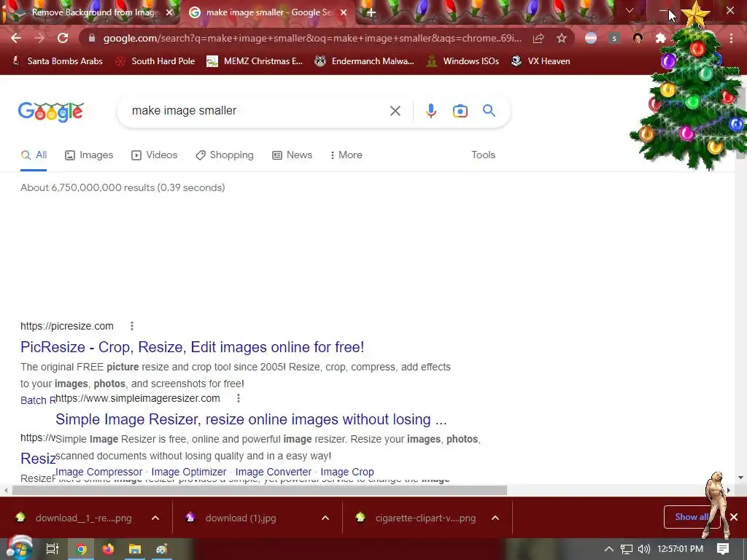Image resolution: width=747 pixels, height=560 pixels.
Task: Switch to the Videos tab
Action: [155, 155]
